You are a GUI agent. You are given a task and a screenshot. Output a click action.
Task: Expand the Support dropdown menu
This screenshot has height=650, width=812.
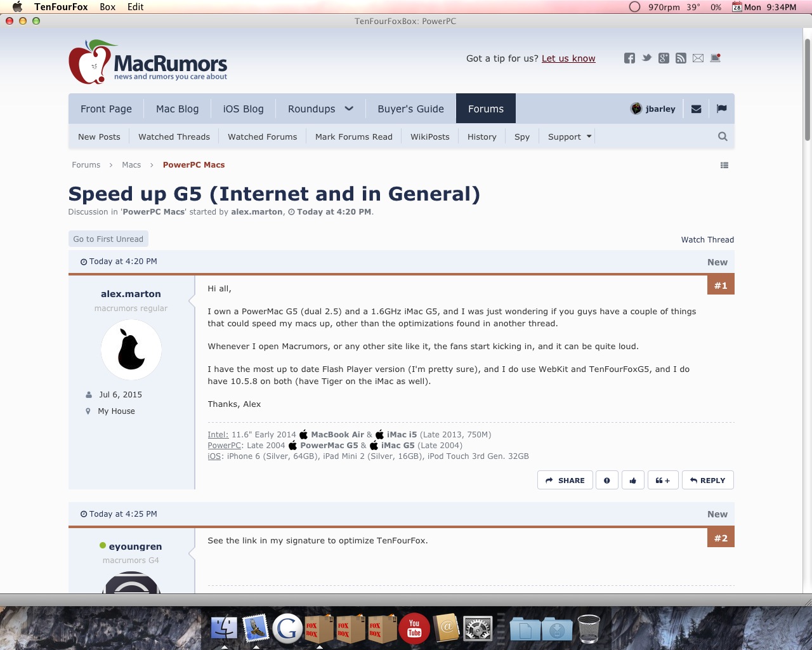pos(570,136)
